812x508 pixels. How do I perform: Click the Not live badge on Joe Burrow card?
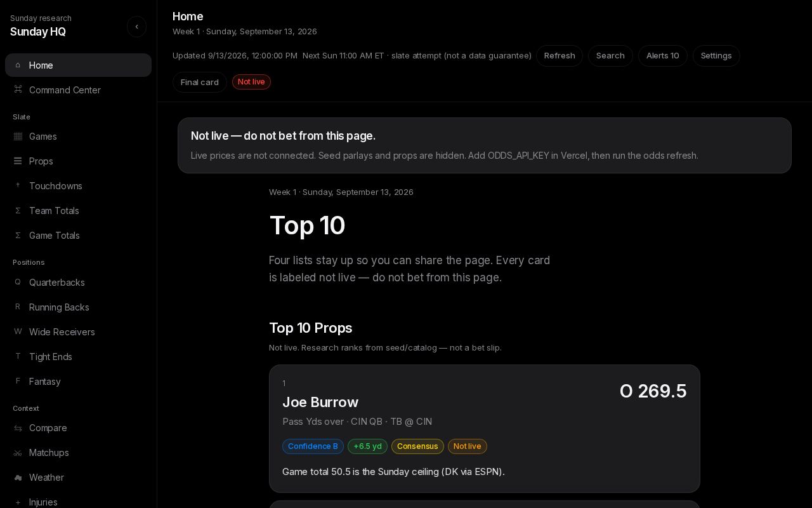pyautogui.click(x=468, y=446)
